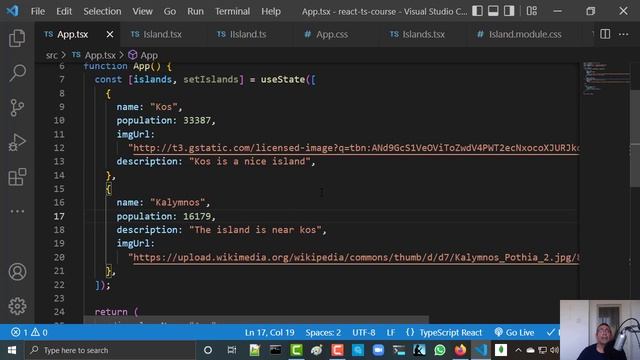Click Ln 17, Col 19 status item

tap(269, 332)
